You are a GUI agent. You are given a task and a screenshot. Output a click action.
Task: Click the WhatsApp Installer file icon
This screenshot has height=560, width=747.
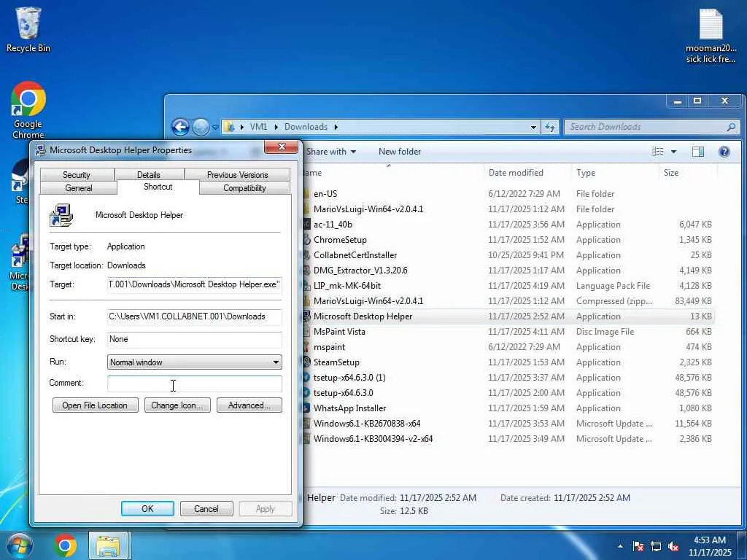[x=307, y=408]
